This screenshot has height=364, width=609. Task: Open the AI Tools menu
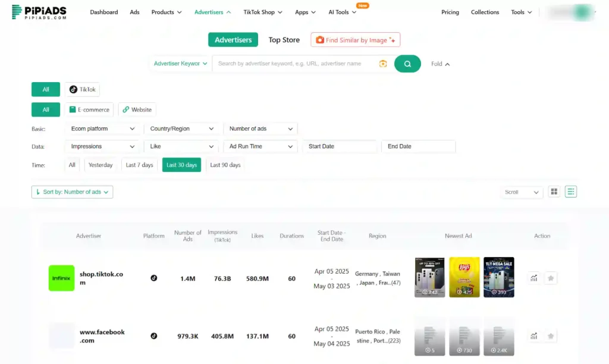coord(341,11)
